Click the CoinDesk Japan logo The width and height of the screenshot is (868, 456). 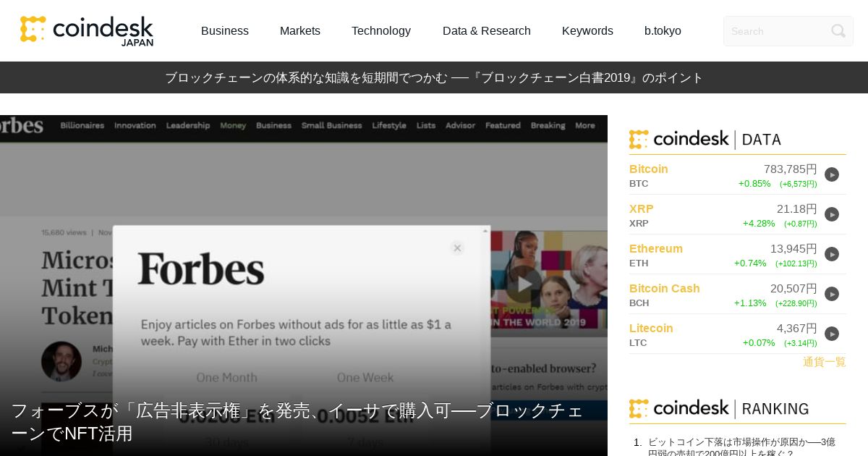point(87,30)
